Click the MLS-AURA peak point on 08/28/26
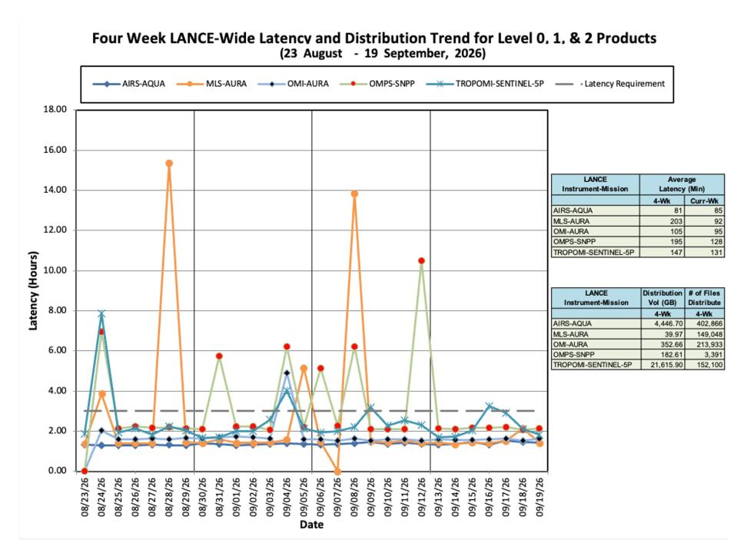 tap(168, 164)
